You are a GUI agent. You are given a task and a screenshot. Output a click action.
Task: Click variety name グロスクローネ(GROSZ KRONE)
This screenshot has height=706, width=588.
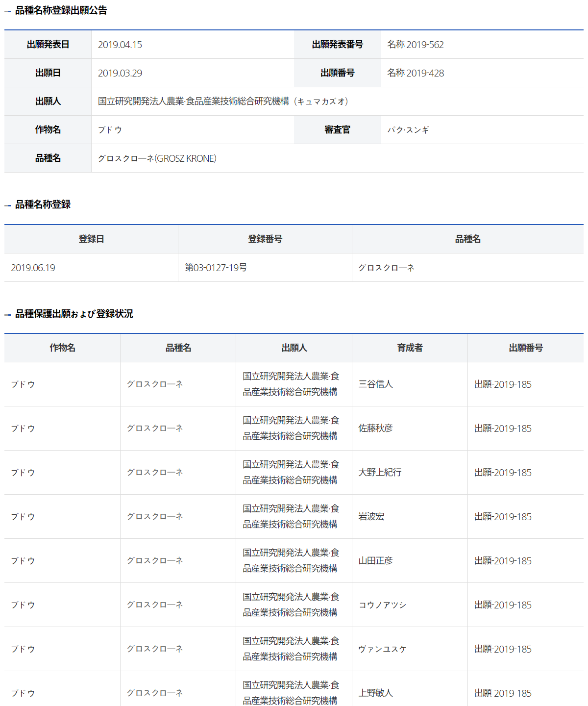(157, 158)
